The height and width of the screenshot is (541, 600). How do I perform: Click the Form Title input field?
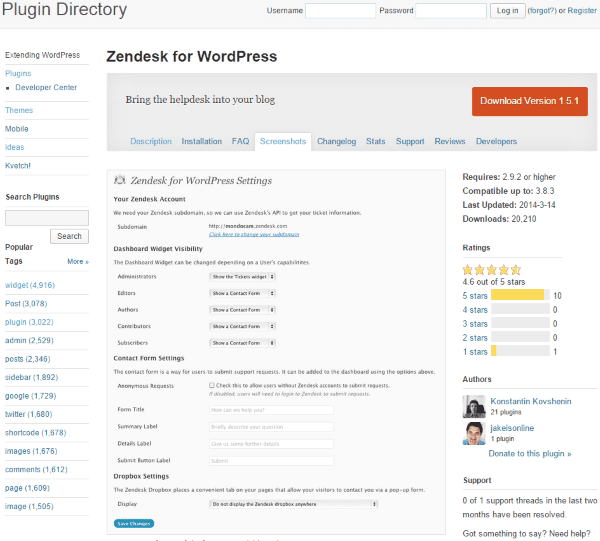tap(271, 410)
